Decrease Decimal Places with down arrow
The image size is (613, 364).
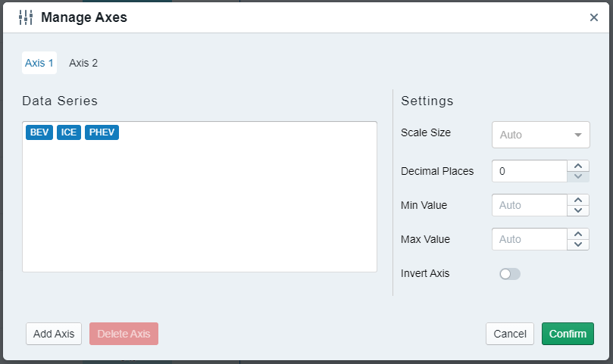[x=578, y=176]
